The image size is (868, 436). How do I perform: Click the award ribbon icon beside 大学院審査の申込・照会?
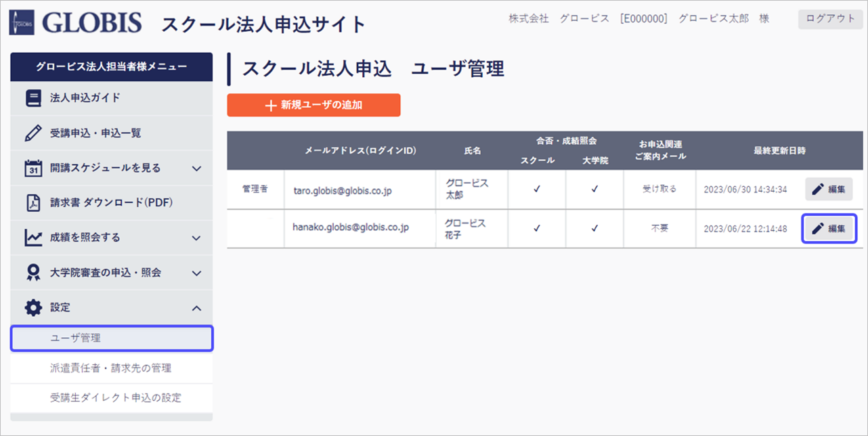(x=33, y=273)
